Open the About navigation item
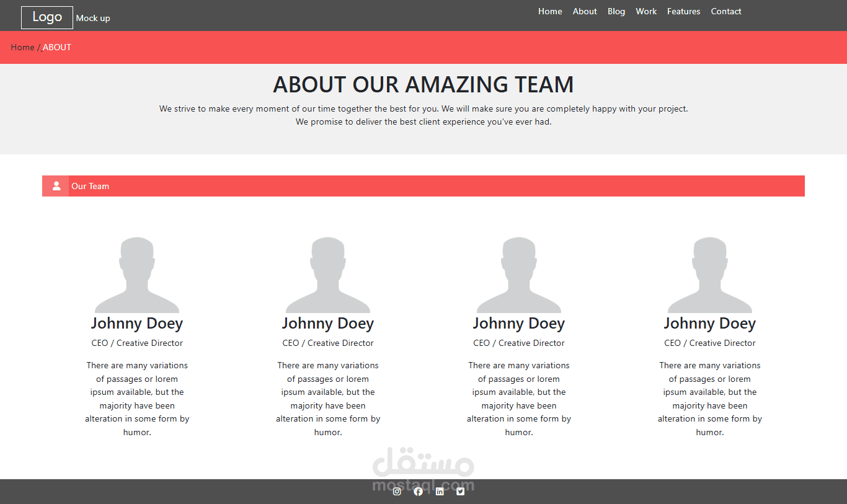 coord(585,11)
